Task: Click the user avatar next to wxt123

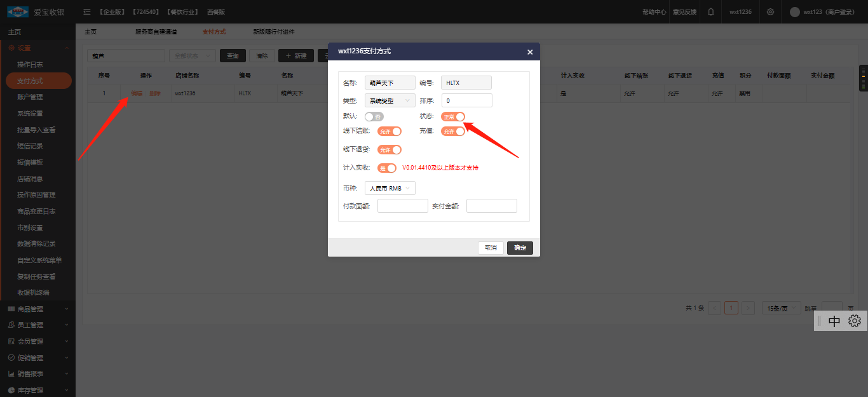Action: (x=794, y=12)
